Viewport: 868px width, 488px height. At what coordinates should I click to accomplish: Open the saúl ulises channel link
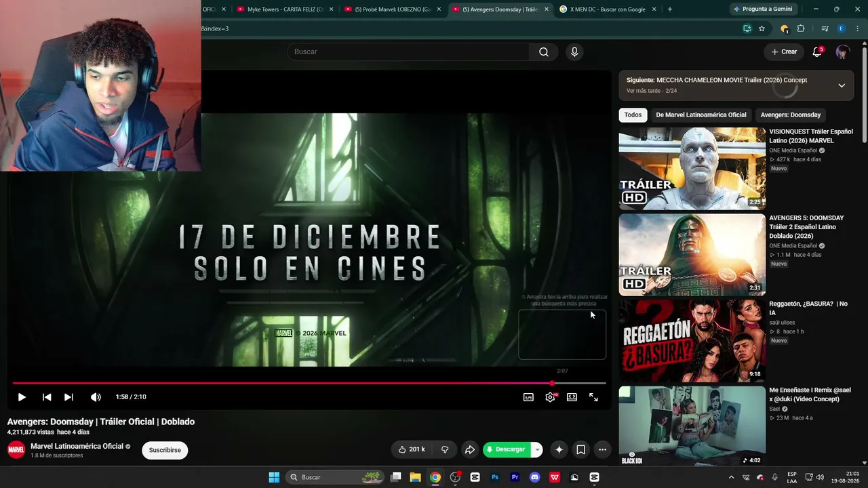[x=782, y=323]
